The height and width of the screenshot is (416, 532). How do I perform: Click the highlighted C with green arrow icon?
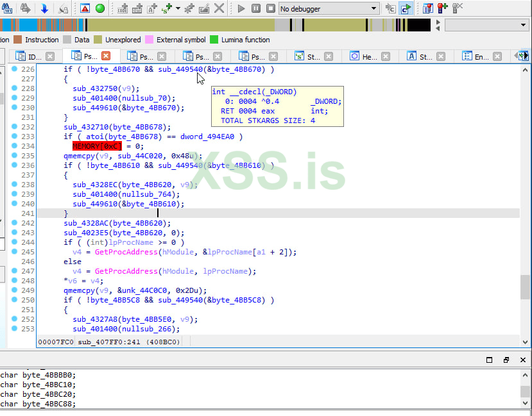point(406,8)
